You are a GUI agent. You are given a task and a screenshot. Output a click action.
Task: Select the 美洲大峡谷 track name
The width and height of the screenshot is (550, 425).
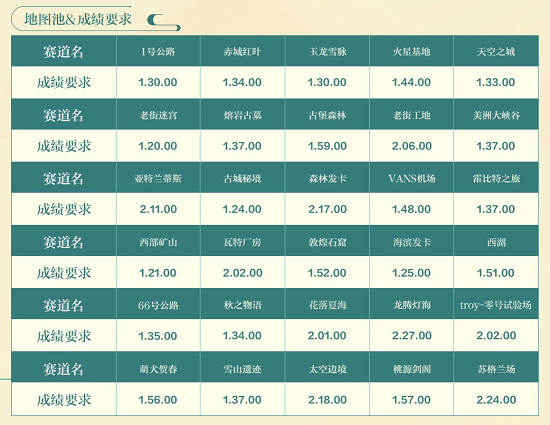click(x=496, y=115)
